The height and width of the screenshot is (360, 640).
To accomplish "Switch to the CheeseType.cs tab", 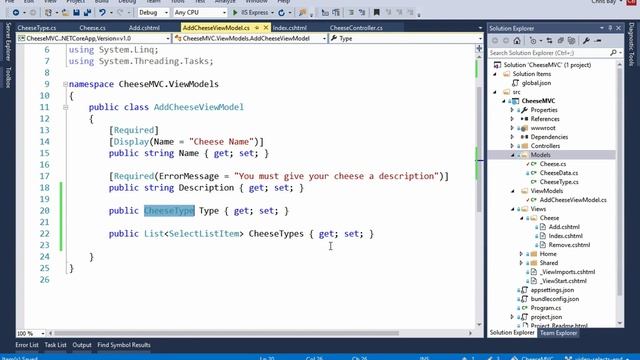I will tap(37, 28).
